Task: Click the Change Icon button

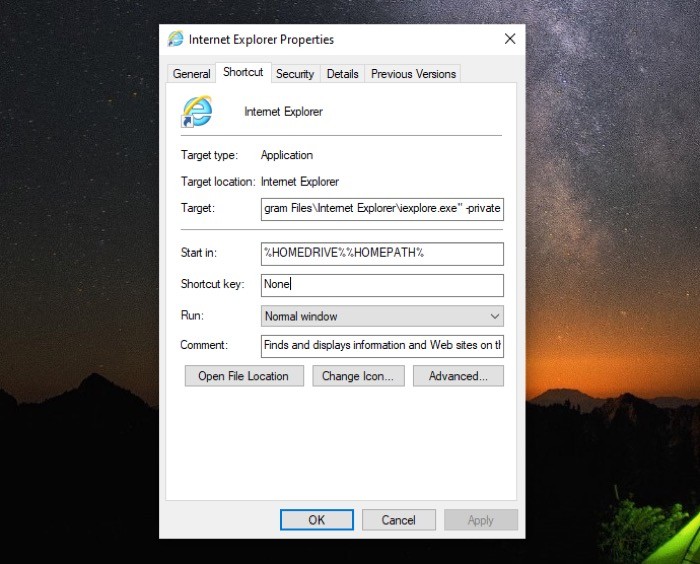Action: 358,376
